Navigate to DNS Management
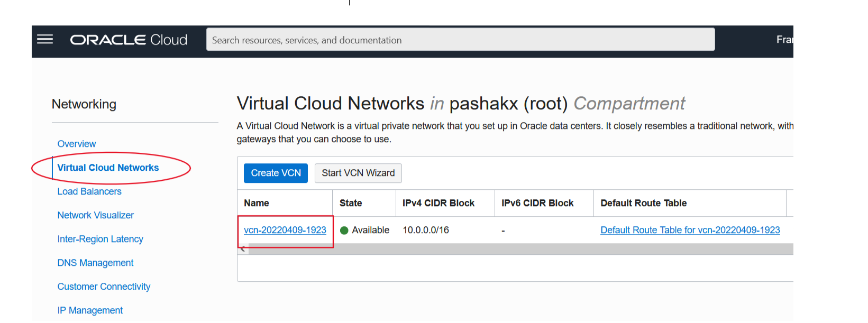Image resolution: width=868 pixels, height=323 pixels. (96, 263)
